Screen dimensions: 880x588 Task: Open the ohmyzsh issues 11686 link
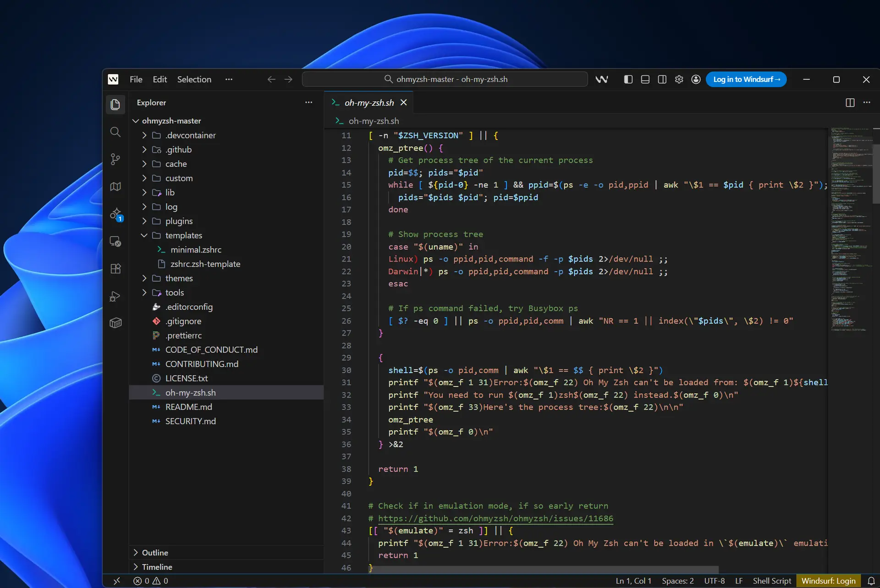point(495,518)
